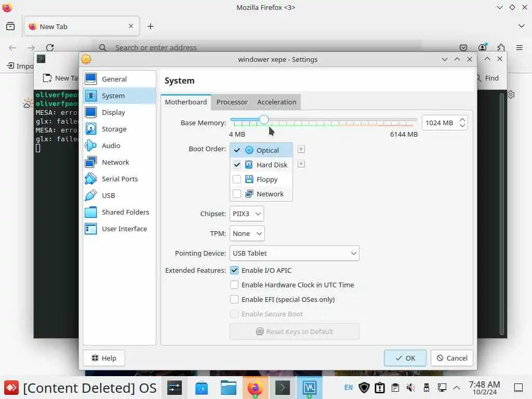Cancel the settings dialog
Viewport: 532px width, 399px height.
pyautogui.click(x=451, y=358)
